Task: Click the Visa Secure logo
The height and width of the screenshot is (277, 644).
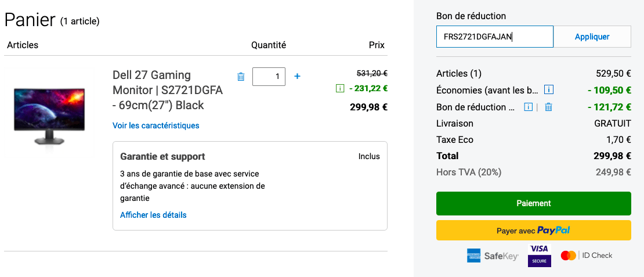Action: click(539, 255)
